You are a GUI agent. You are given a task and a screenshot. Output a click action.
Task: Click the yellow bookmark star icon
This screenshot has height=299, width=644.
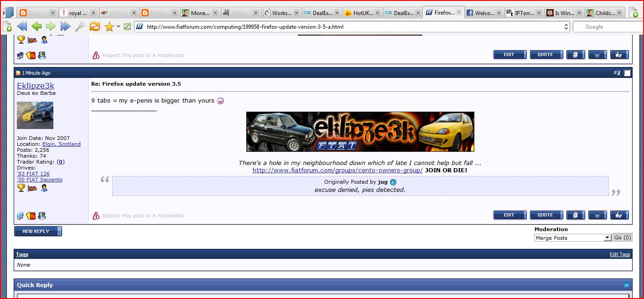tap(109, 27)
